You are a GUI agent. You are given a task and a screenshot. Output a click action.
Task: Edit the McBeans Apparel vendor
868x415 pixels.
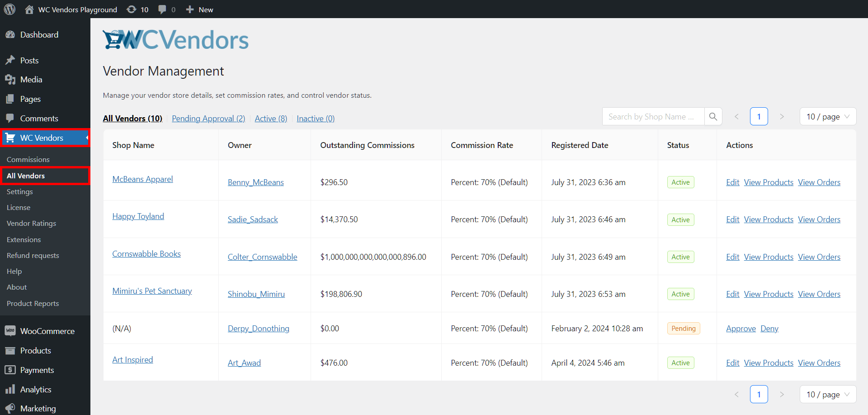tap(732, 182)
